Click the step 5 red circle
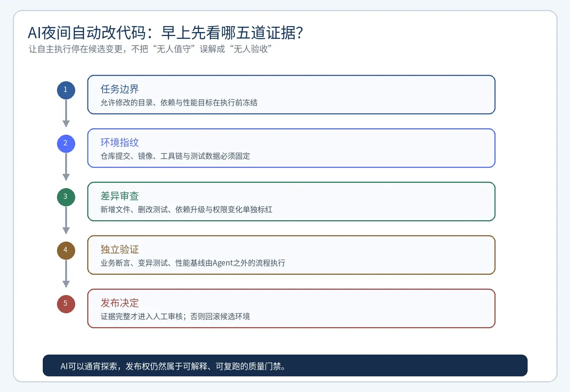This screenshot has height=392, width=570. point(66,304)
